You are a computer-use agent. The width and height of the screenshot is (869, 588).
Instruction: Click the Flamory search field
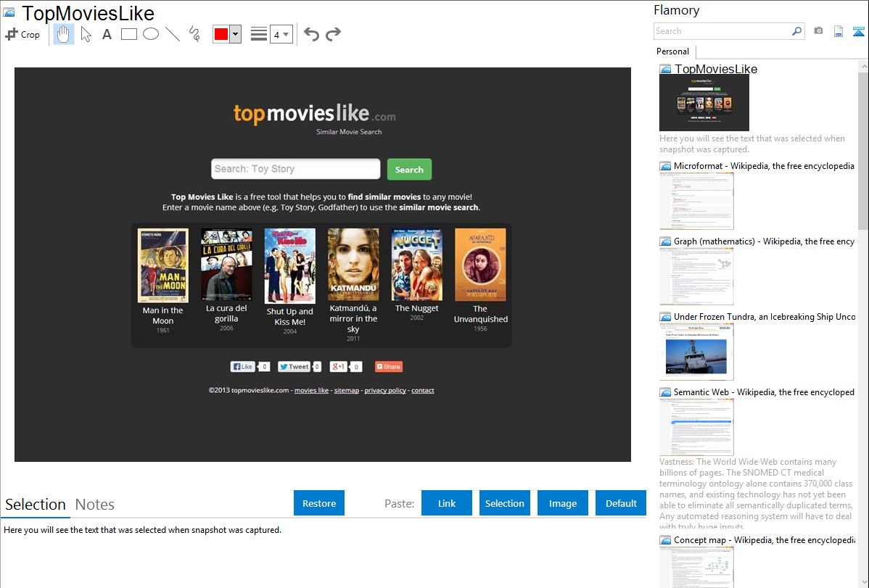coord(722,31)
